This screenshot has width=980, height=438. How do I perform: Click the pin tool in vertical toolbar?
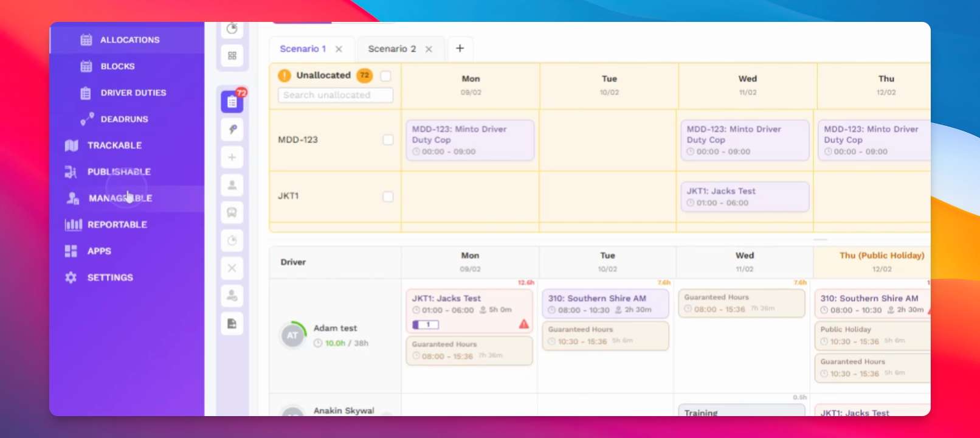tap(232, 130)
